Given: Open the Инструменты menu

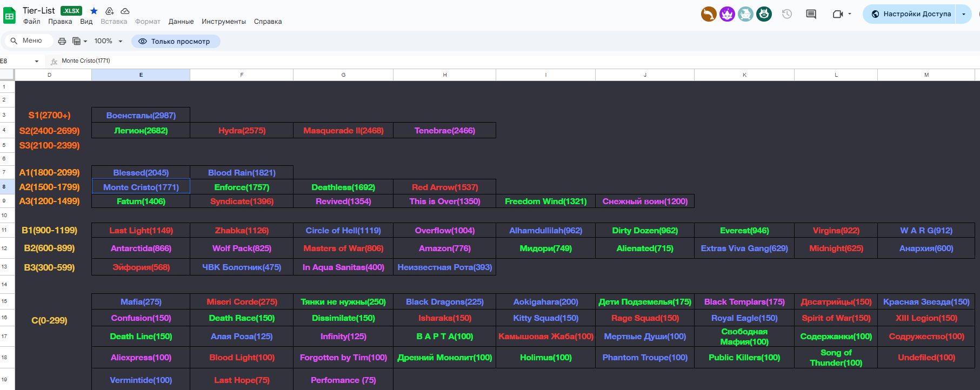Looking at the screenshot, I should point(224,22).
